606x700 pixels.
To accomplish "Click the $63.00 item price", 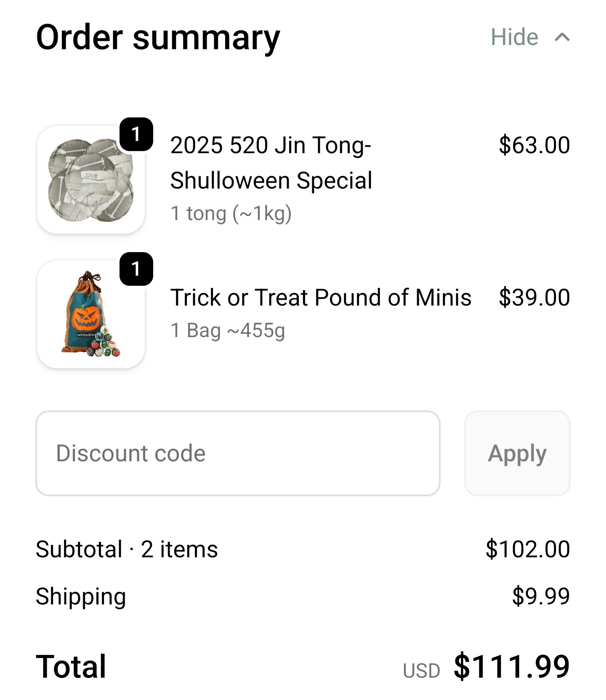I will [x=534, y=145].
